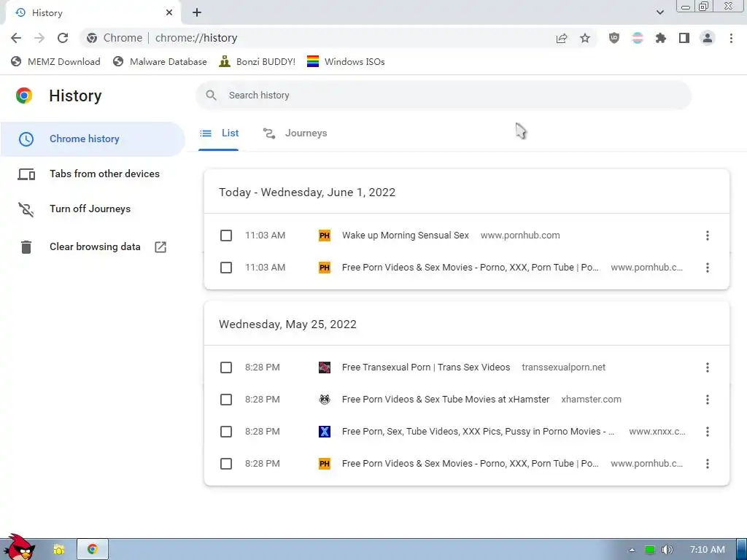The width and height of the screenshot is (747, 560).
Task: Check the June 1 pornhub homepage checkbox
Action: (226, 268)
